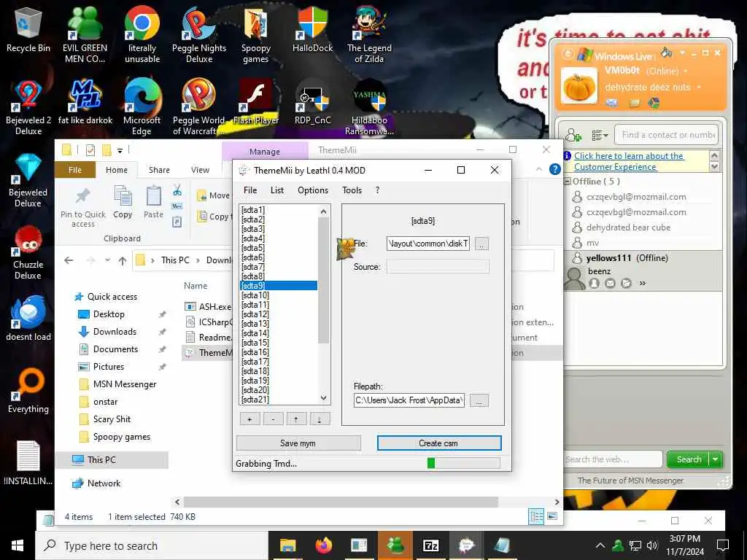The height and width of the screenshot is (560, 747).
Task: Open the personal message dropdown arrow in Messenger
Action: point(699,87)
